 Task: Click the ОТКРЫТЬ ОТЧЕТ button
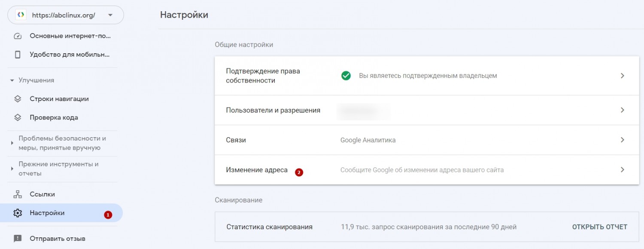pyautogui.click(x=599, y=227)
